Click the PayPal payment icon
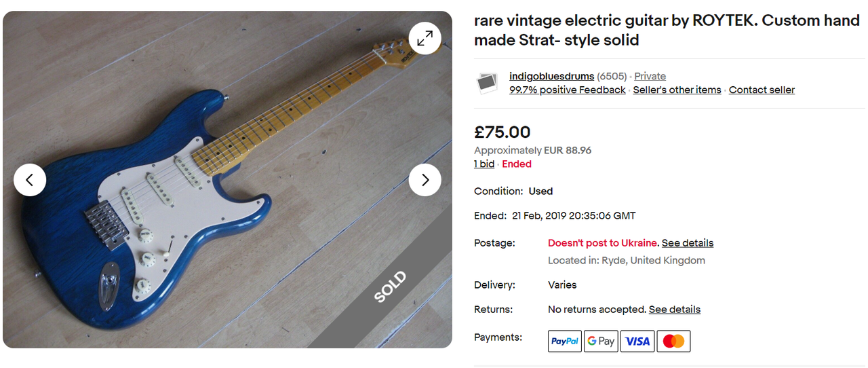The width and height of the screenshot is (868, 368). (565, 341)
